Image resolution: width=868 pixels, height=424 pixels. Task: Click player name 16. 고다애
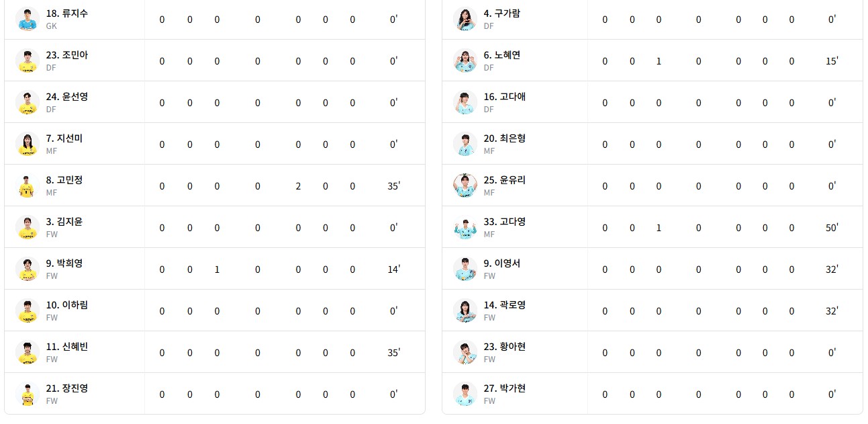[x=504, y=97]
